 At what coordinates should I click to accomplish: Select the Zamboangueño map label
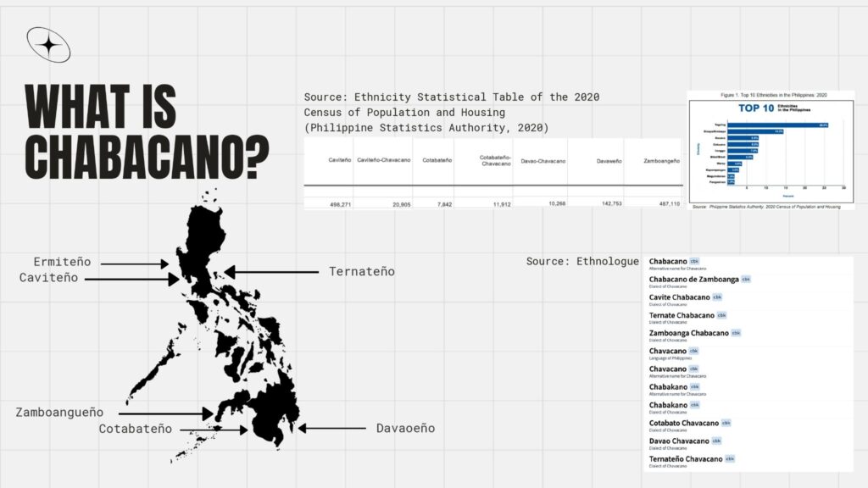click(x=59, y=413)
